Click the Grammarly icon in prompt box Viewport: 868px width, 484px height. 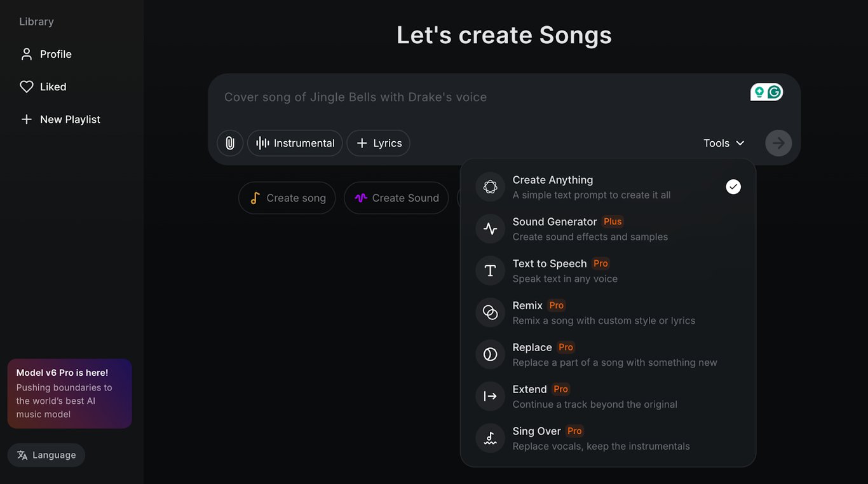pyautogui.click(x=774, y=92)
